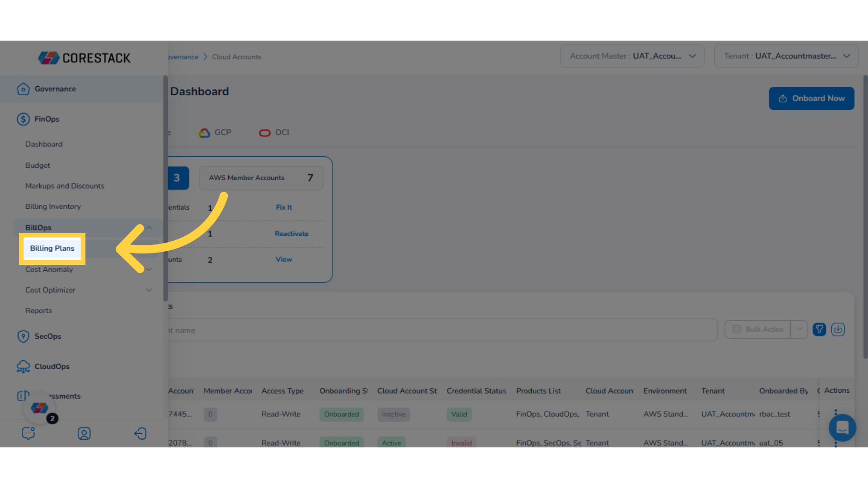This screenshot has height=488, width=868.
Task: Open Billing Inventory menu item
Action: [53, 206]
